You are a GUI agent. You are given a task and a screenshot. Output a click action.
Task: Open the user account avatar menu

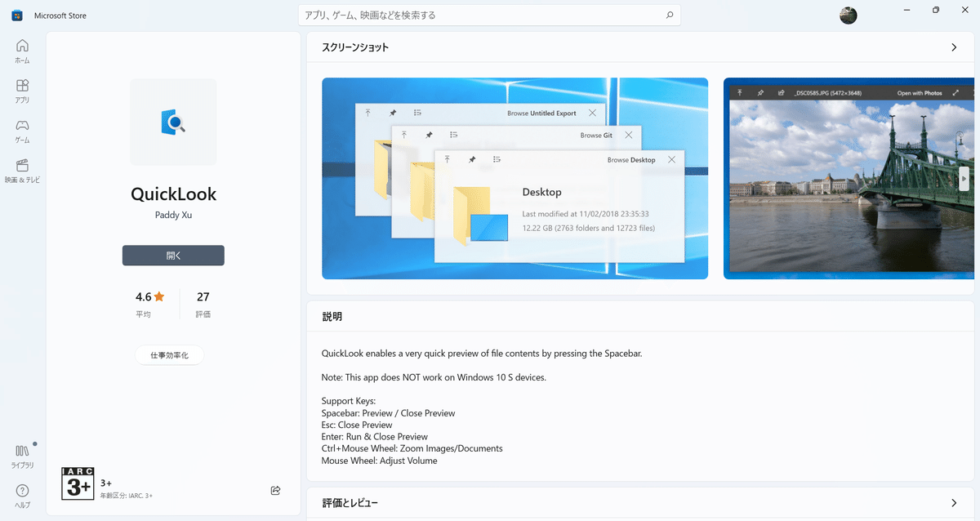click(x=849, y=15)
